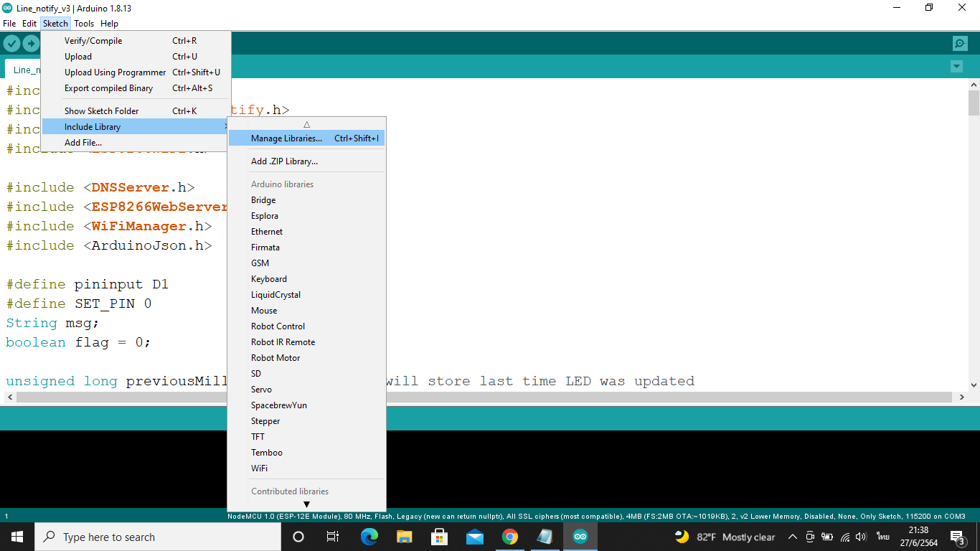This screenshot has width=980, height=551.
Task: Open the Windows Start menu
Action: 17,537
